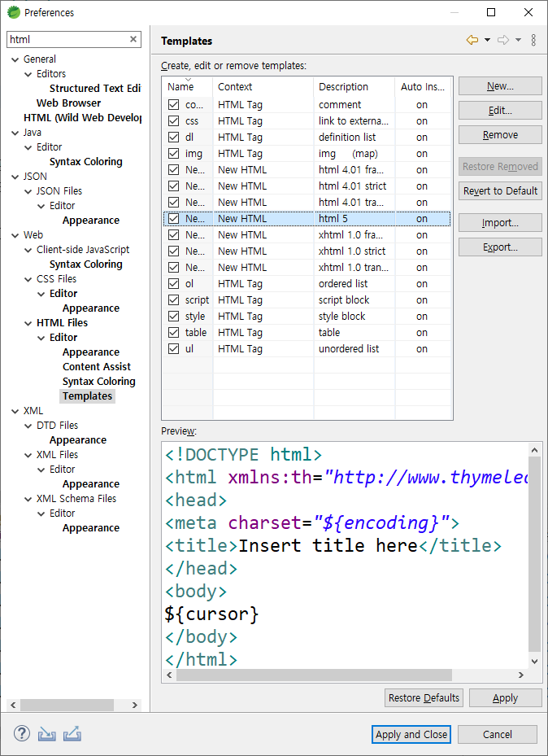Collapse the CSS Files tree node
The height and width of the screenshot is (756, 548).
pyautogui.click(x=28, y=279)
